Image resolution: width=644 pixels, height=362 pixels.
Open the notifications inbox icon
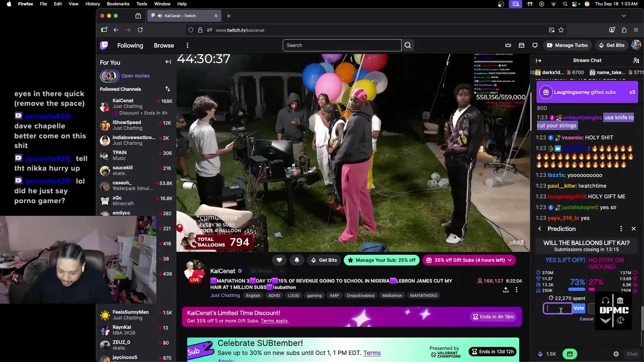coord(521,45)
